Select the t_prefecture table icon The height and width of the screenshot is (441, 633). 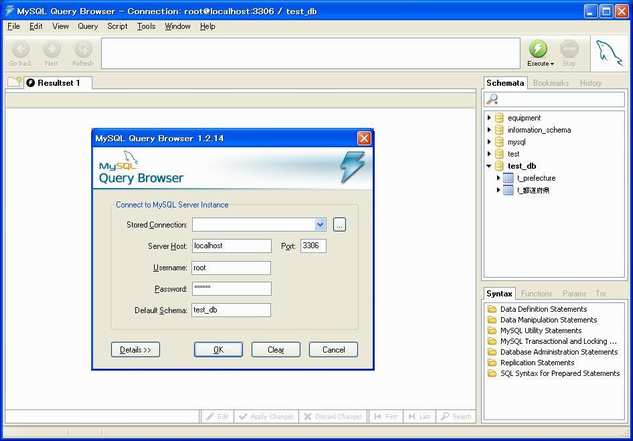pyautogui.click(x=508, y=178)
